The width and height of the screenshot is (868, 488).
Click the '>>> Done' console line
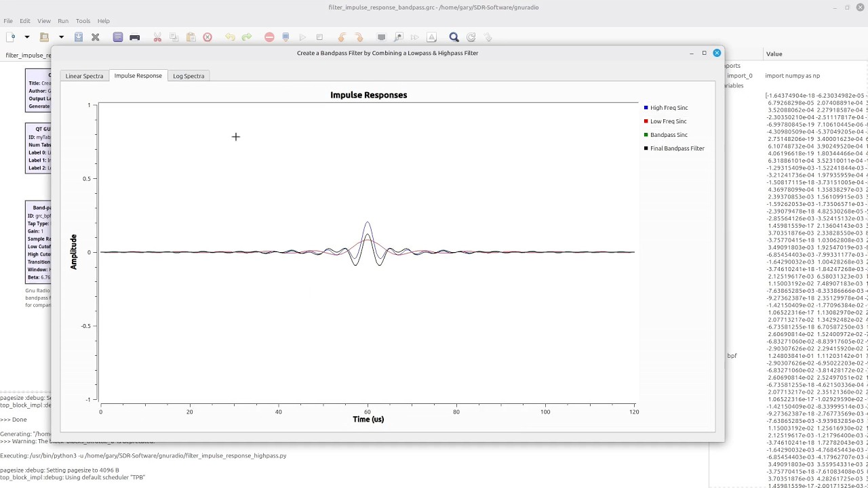14,420
